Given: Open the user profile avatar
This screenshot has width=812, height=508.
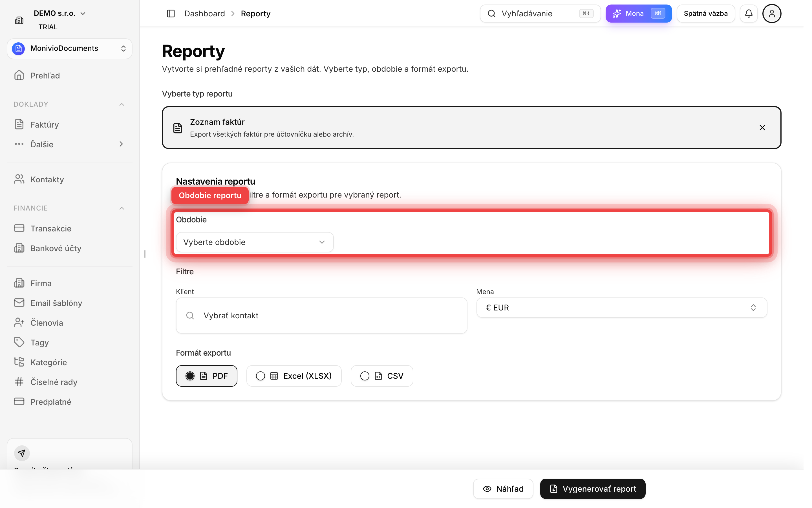Looking at the screenshot, I should pos(772,14).
